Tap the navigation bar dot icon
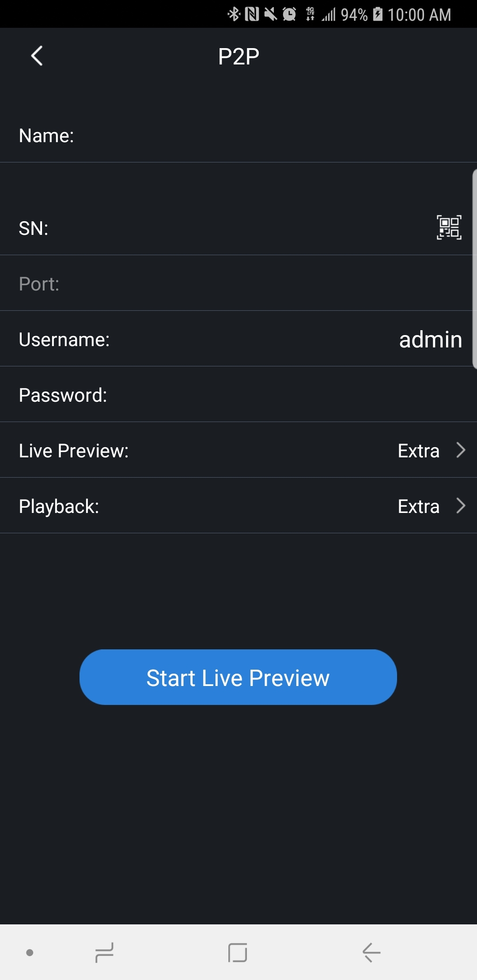 pyautogui.click(x=30, y=953)
